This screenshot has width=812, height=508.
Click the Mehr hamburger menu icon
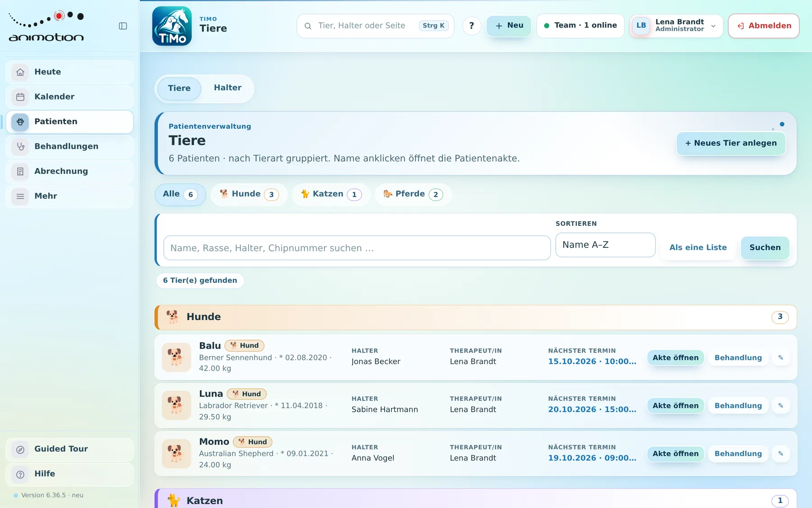point(20,196)
